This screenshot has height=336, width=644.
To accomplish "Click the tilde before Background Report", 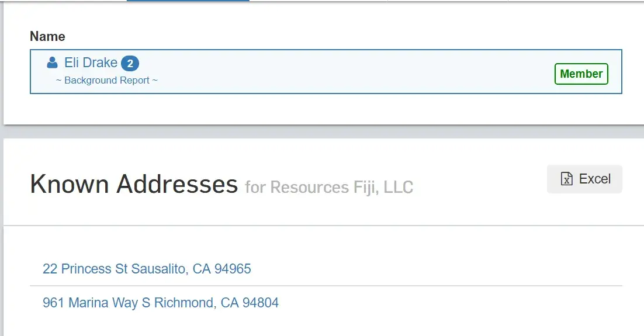I will coord(58,81).
